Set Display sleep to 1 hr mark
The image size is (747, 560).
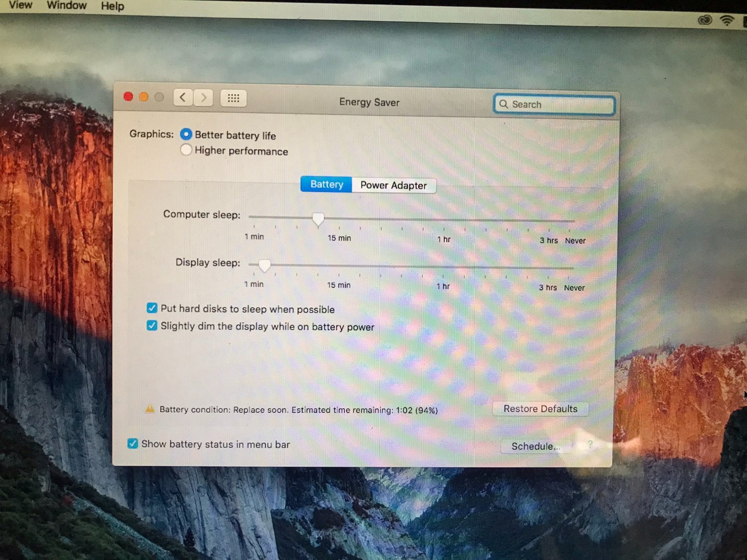point(443,268)
